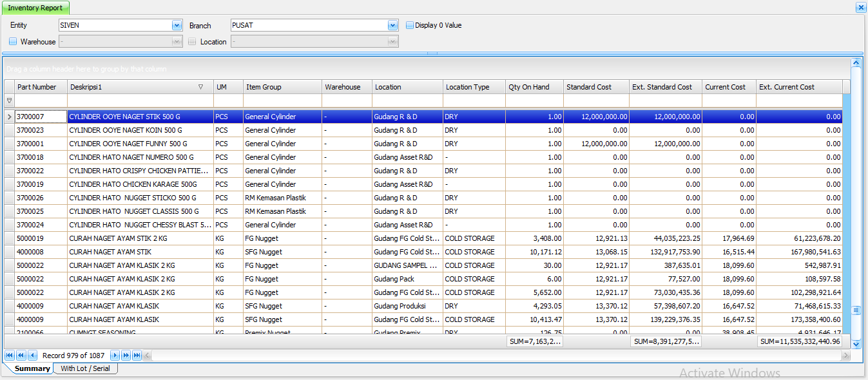Click Gudang Pack location cell
Image resolution: width=868 pixels, height=380 pixels.
coord(407,279)
